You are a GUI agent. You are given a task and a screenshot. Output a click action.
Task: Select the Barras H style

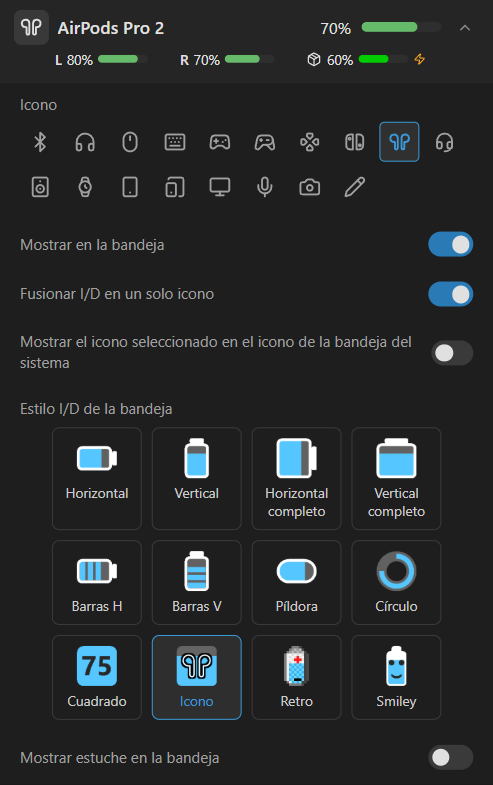point(97,582)
